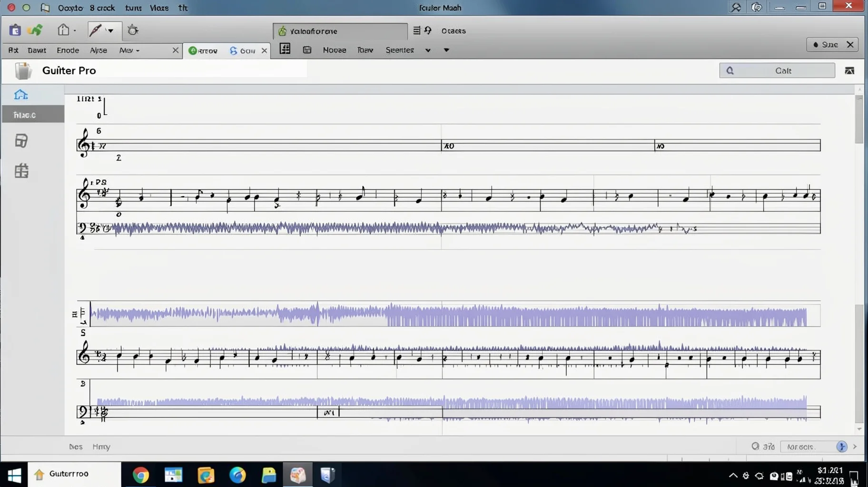
Task: Click the grid layout icon next to tabs
Action: pos(285,49)
